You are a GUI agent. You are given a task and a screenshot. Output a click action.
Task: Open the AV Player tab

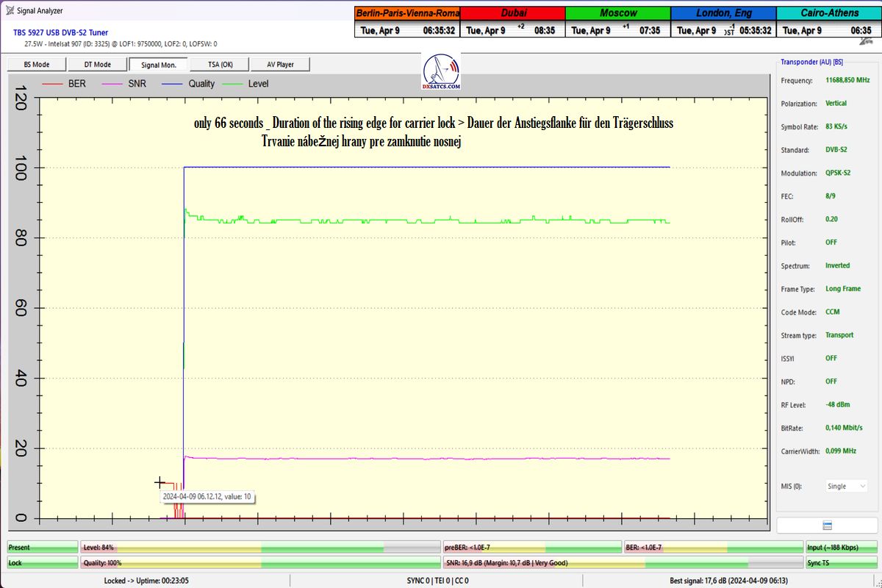(280, 65)
